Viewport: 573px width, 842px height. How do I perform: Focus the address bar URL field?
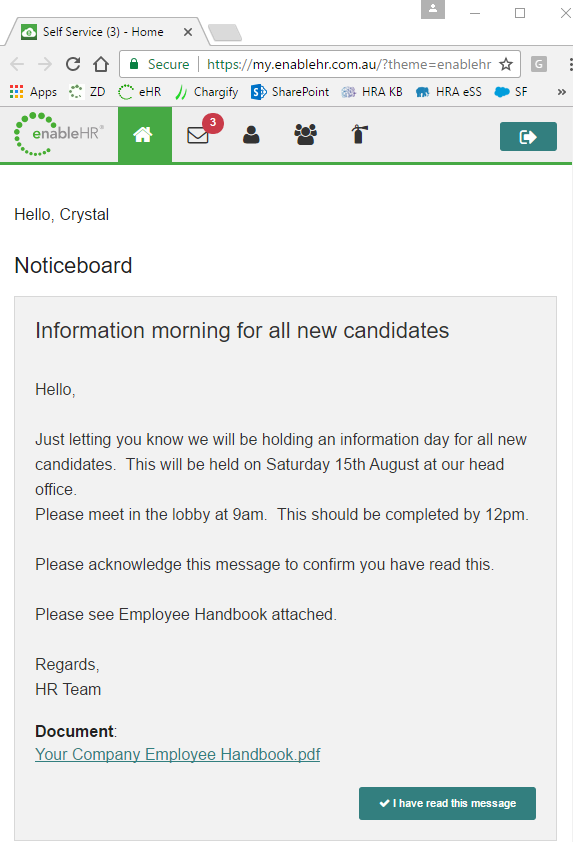click(349, 64)
